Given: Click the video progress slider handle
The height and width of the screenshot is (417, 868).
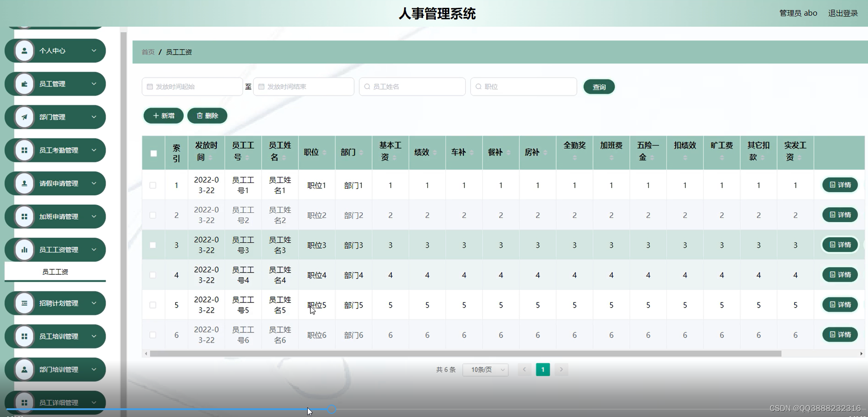Looking at the screenshot, I should click(332, 409).
